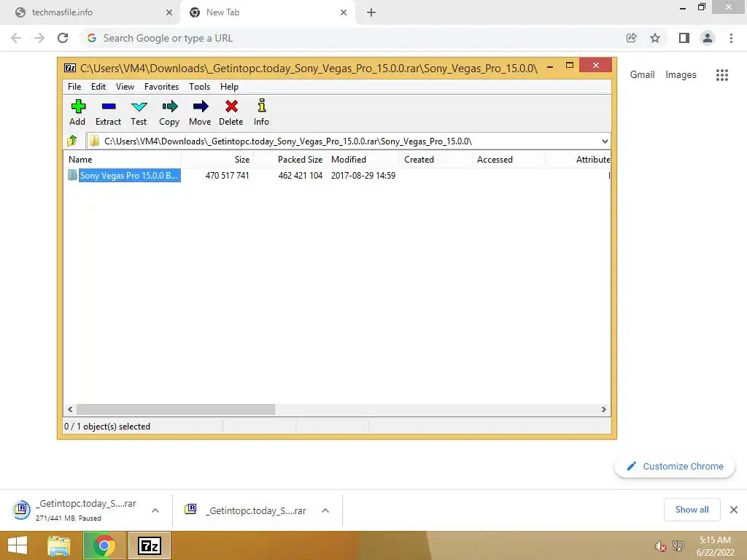Expand the 7-Zip address path dropdown
The image size is (747, 560).
605,141
